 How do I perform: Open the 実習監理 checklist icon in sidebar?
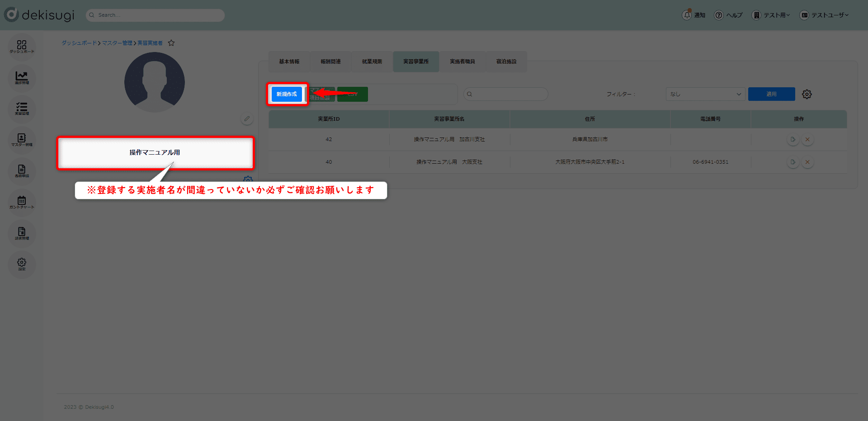coord(22,109)
